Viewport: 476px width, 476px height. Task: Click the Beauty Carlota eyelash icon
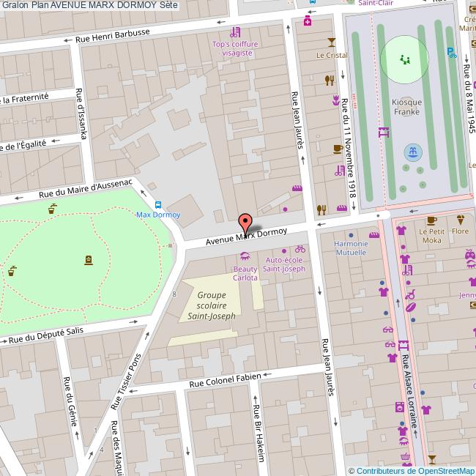pyautogui.click(x=245, y=256)
